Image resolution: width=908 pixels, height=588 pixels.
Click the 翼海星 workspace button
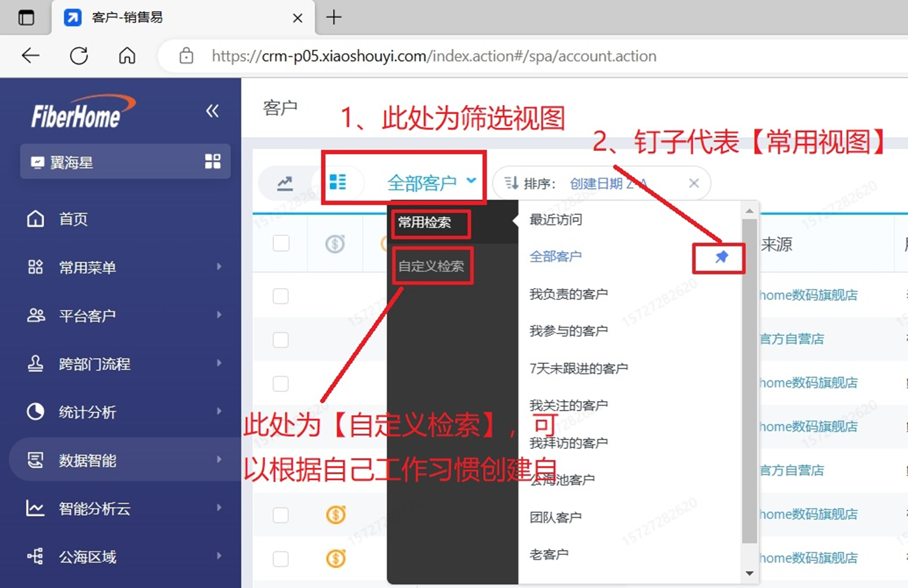pyautogui.click(x=125, y=161)
